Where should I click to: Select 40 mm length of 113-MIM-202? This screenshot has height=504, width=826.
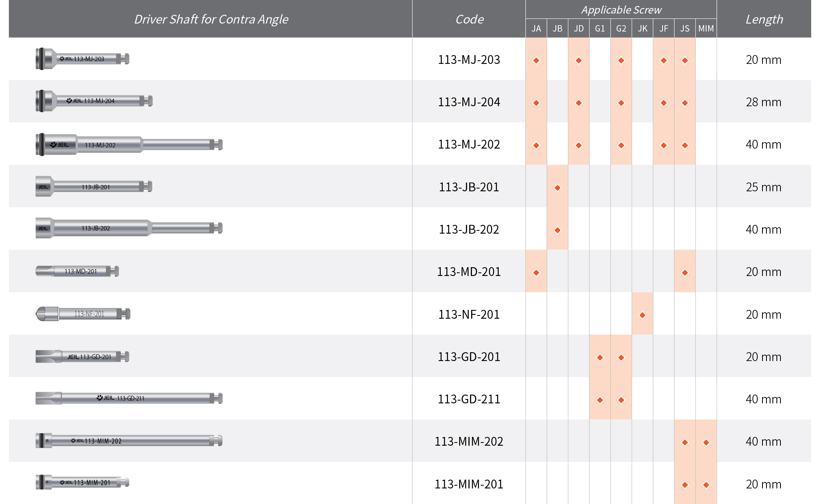[763, 442]
